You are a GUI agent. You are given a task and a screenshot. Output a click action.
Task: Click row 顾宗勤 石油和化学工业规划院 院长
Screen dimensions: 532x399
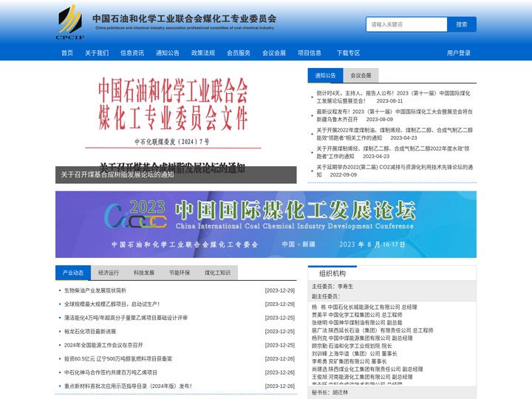(x=352, y=346)
